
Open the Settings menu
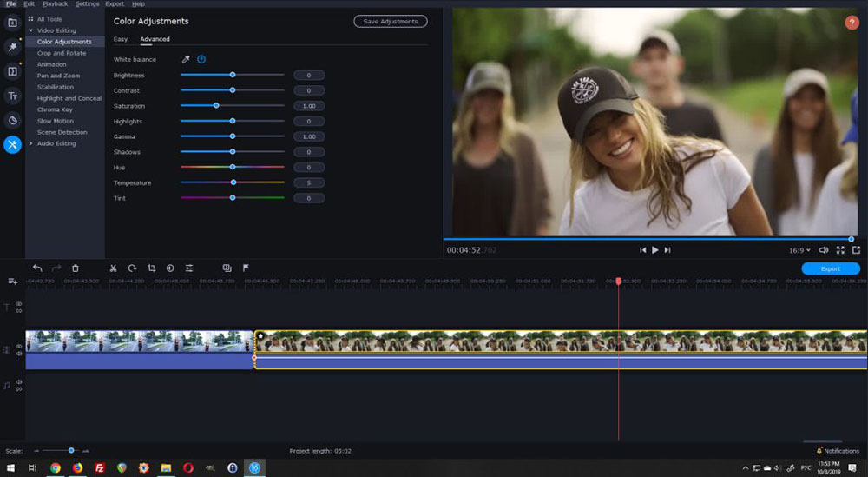[87, 3]
